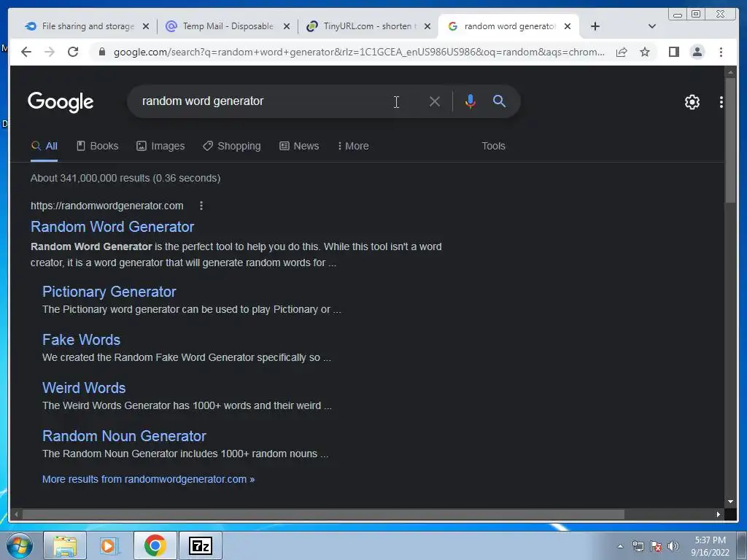This screenshot has width=747, height=560.
Task: Click More results from randomwordgenerator.com
Action: [148, 479]
